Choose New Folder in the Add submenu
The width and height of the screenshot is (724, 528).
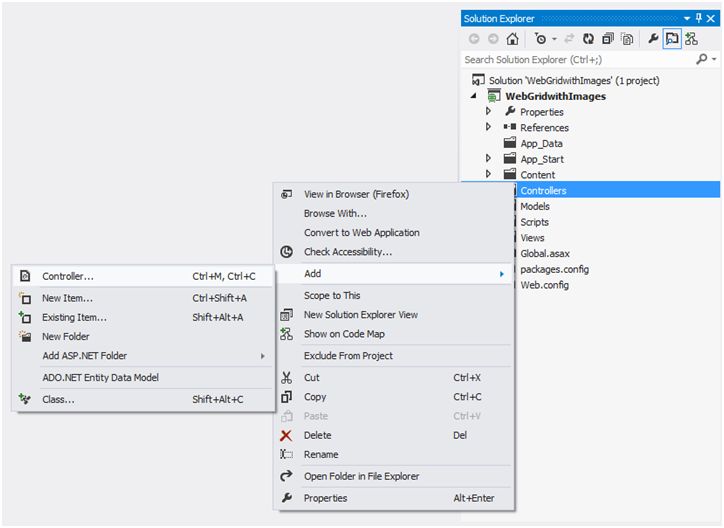(144, 336)
